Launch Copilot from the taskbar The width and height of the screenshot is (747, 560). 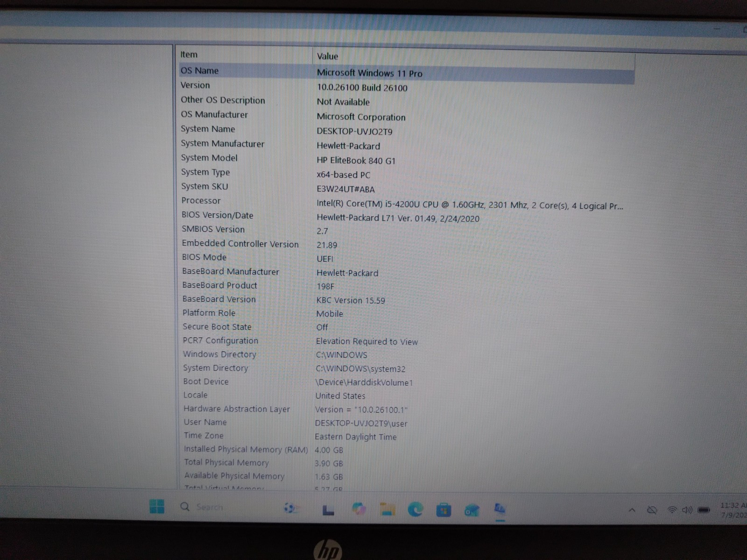pyautogui.click(x=359, y=509)
